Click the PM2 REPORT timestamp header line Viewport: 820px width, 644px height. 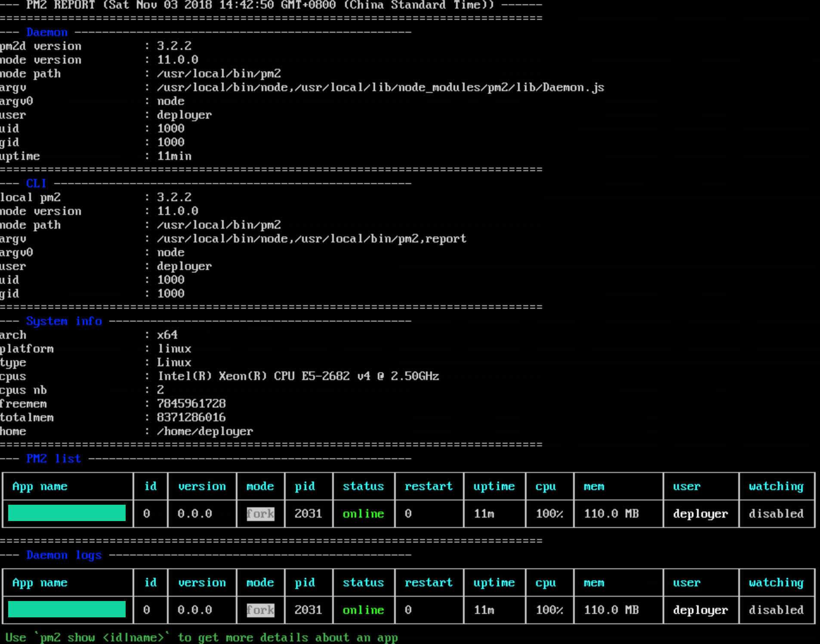click(x=271, y=5)
